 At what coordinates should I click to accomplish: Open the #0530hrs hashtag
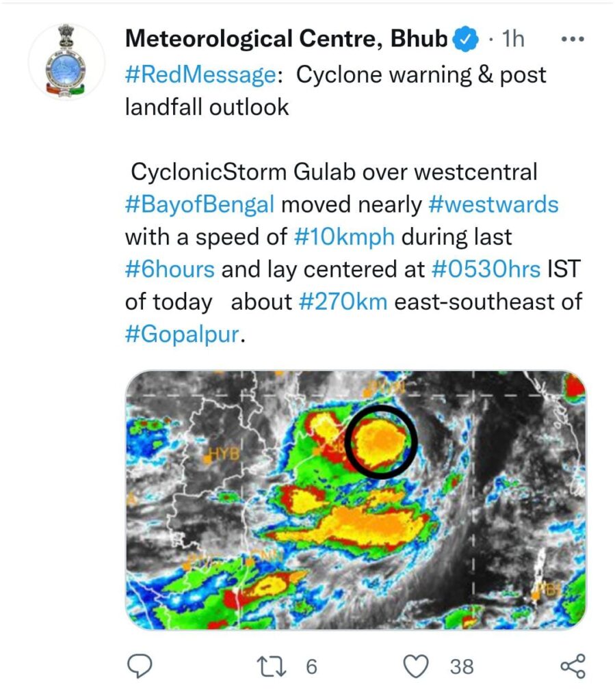click(x=486, y=269)
